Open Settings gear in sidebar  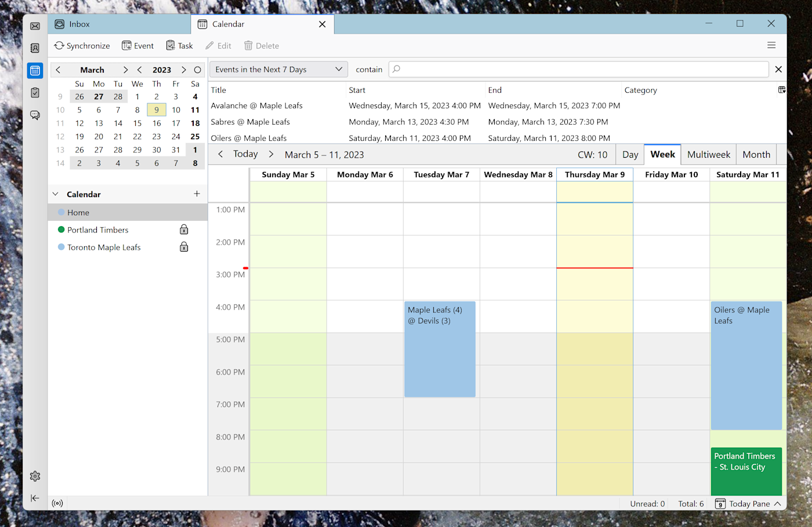click(35, 476)
